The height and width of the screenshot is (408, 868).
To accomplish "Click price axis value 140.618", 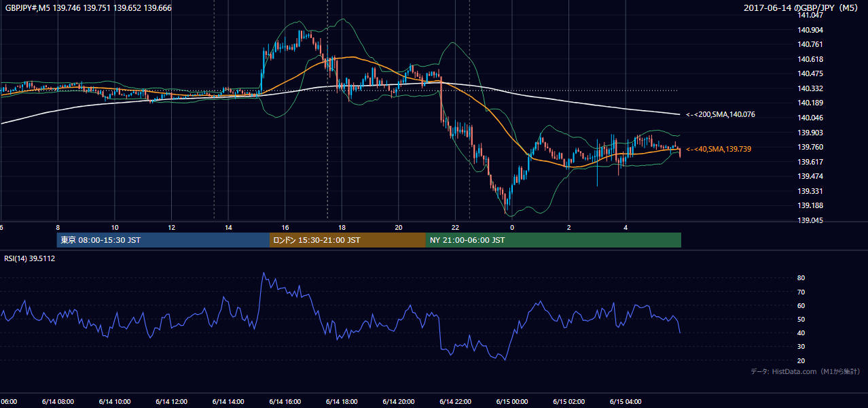I will [x=810, y=59].
